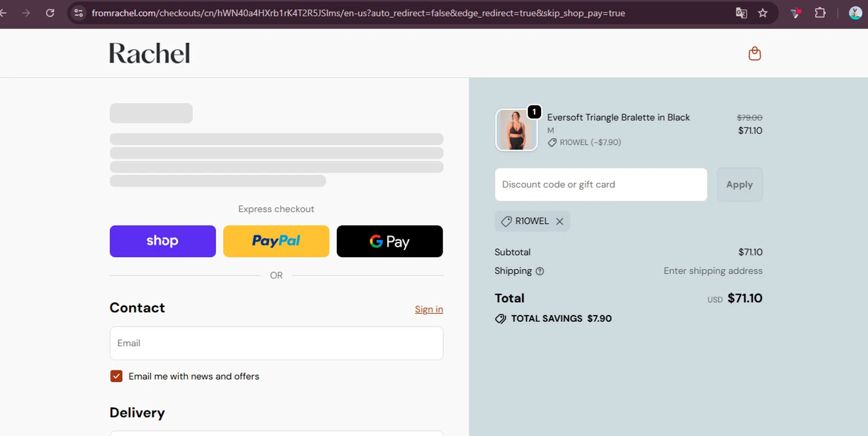
Task: Open the Sign in link
Action: pyautogui.click(x=429, y=309)
